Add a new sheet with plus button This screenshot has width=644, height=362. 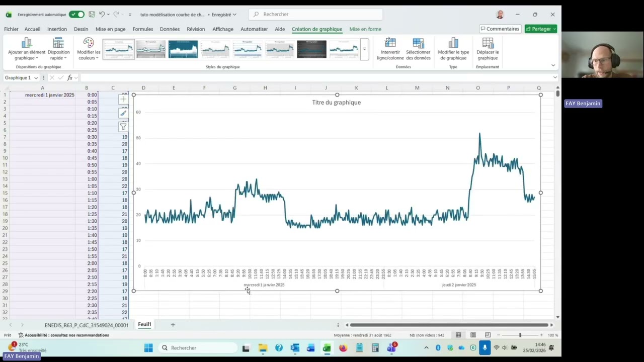(x=173, y=325)
